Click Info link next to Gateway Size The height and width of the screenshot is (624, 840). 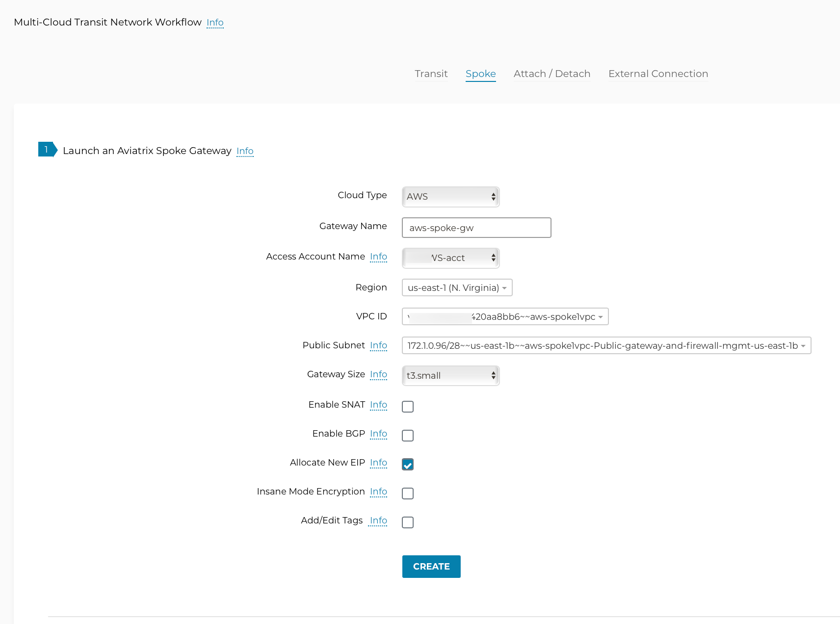point(378,374)
